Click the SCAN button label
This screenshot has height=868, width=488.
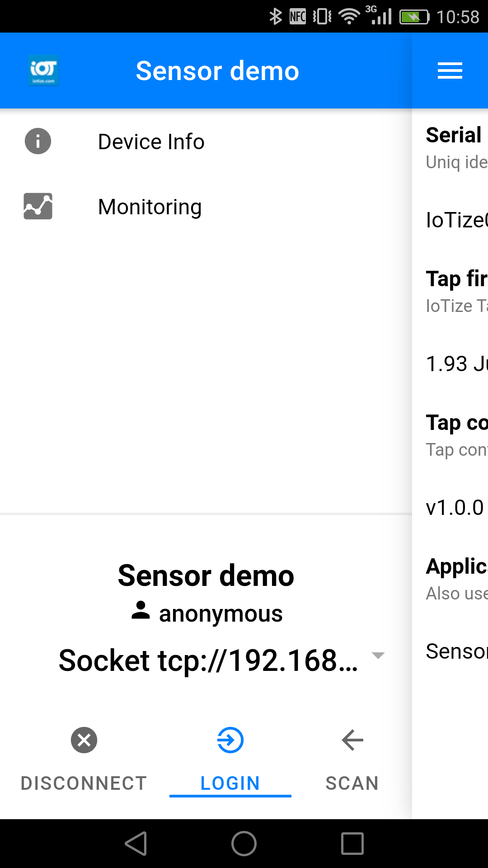pos(352,783)
